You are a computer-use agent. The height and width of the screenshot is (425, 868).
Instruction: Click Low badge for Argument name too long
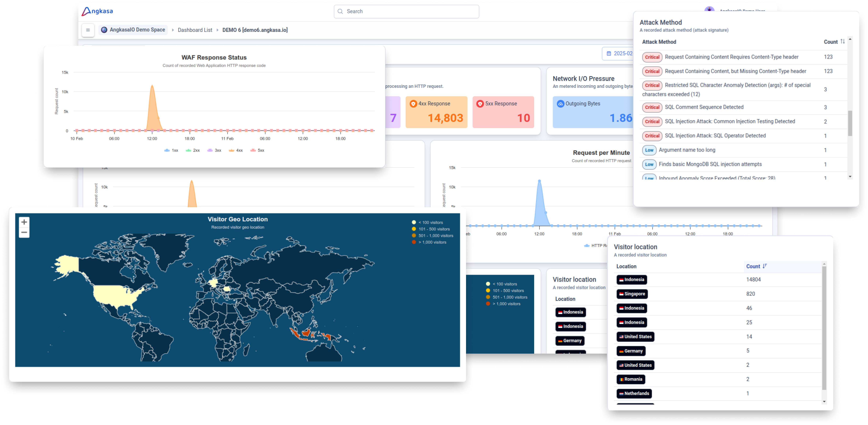[x=649, y=150]
